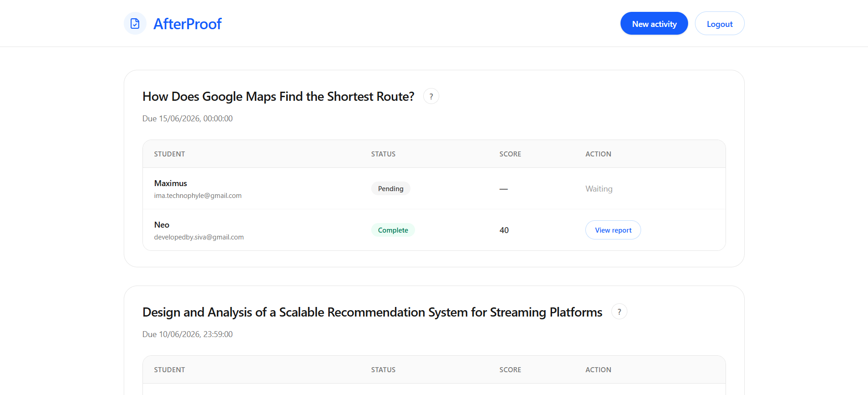Click the New activity button

point(654,24)
